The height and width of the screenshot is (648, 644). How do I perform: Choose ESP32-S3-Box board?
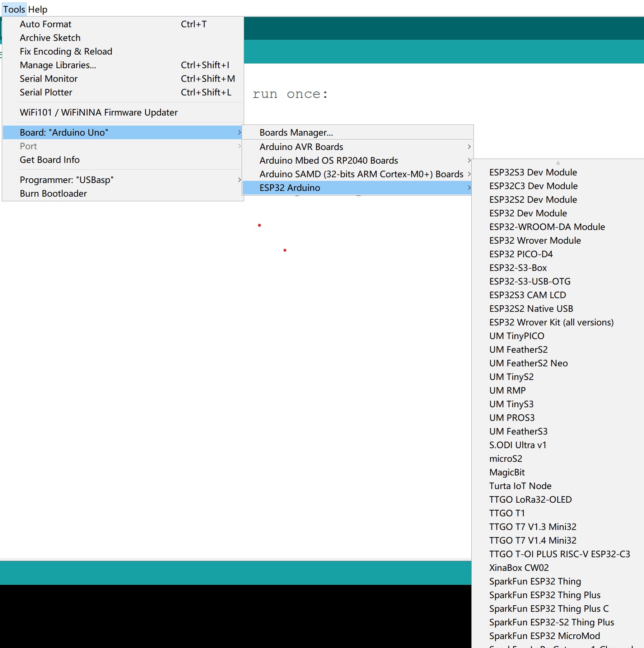[x=558, y=268]
